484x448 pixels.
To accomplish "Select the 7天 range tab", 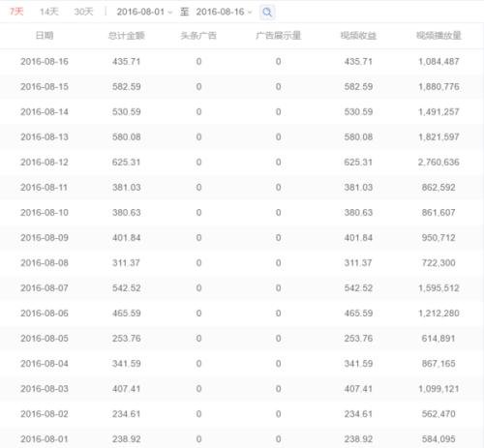I will click(x=16, y=12).
